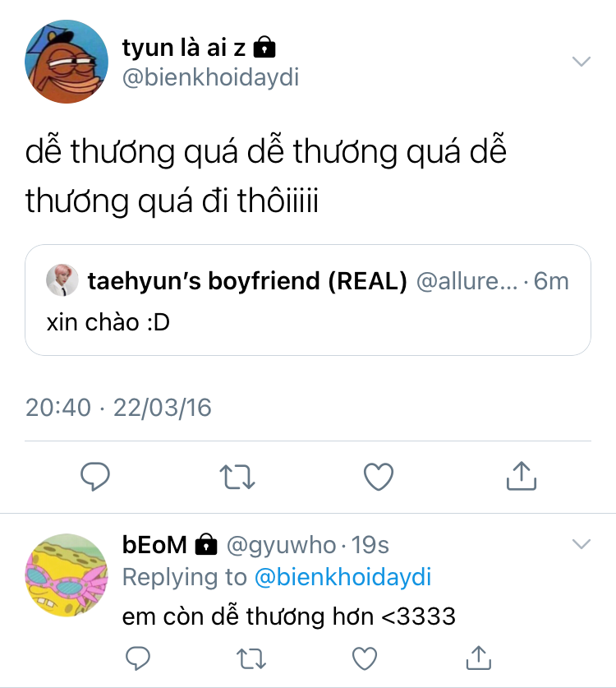Expand options chevron on bEoM's reply
The height and width of the screenshot is (688, 616).
tap(582, 544)
